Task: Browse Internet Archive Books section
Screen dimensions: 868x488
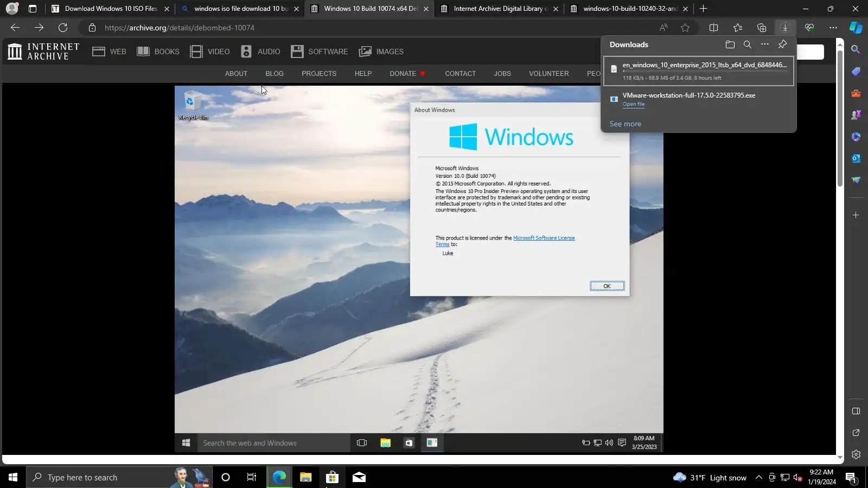Action: pos(158,52)
